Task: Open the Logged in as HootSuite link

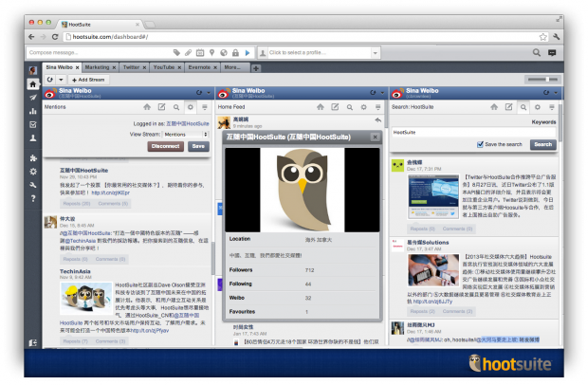Action: 188,123
